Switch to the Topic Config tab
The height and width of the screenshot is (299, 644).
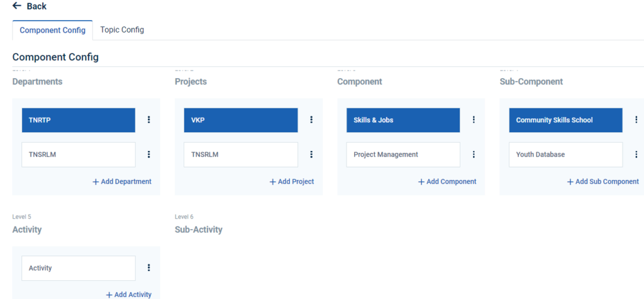(122, 30)
